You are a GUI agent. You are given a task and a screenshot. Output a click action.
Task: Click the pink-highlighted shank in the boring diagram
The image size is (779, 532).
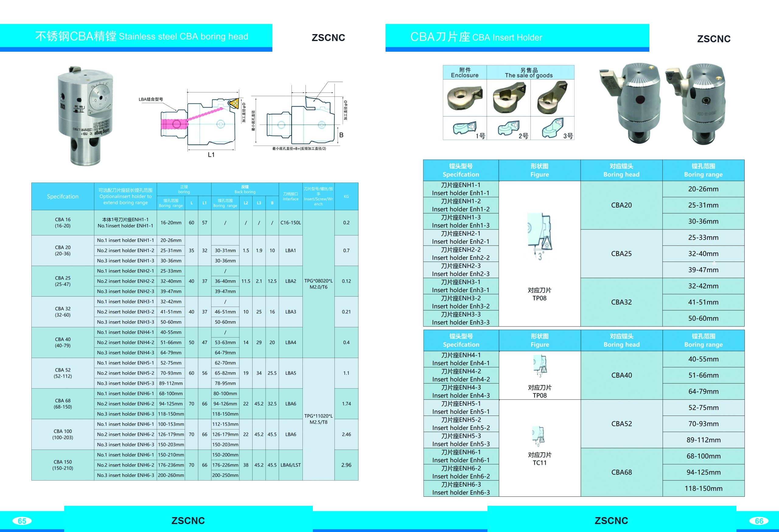(174, 124)
